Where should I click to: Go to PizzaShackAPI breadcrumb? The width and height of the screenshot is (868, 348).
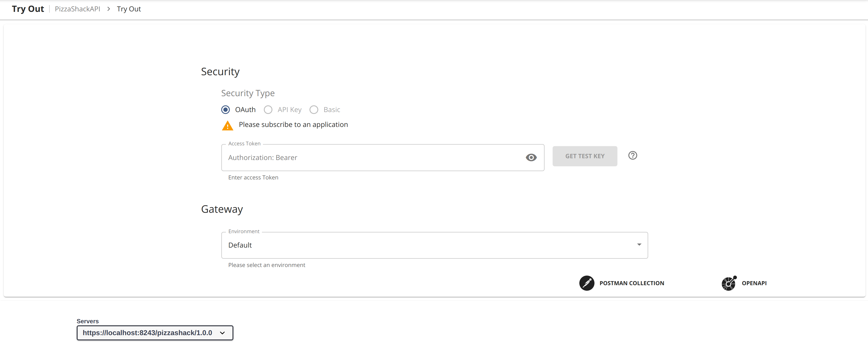coord(77,9)
